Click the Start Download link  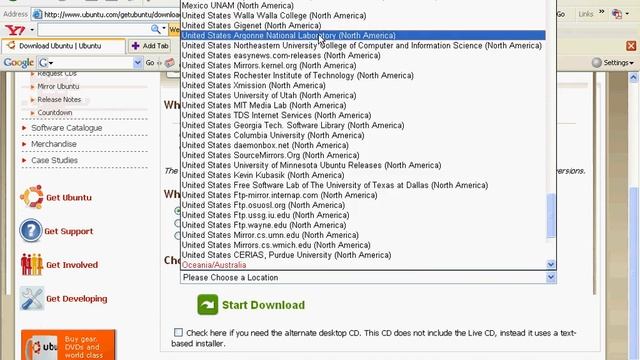(x=263, y=305)
